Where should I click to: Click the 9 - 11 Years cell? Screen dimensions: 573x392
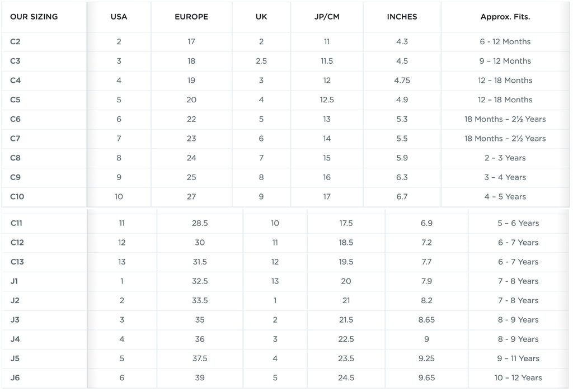point(518,359)
